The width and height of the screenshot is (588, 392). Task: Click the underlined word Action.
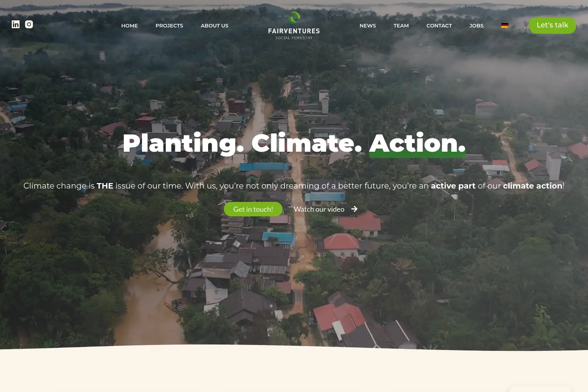point(417,143)
